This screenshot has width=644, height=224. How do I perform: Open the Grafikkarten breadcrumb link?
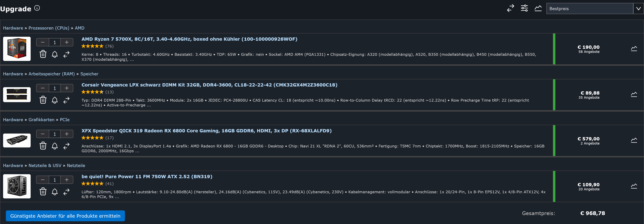point(41,120)
